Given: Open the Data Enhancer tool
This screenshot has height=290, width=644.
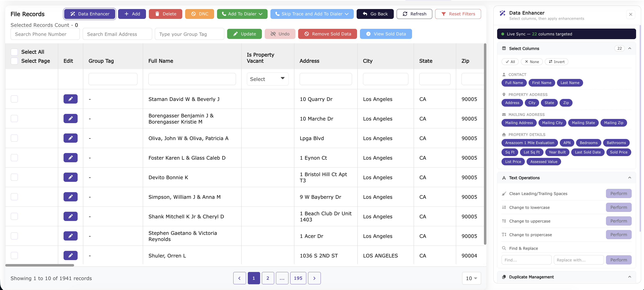Looking at the screenshot, I should pyautogui.click(x=89, y=14).
